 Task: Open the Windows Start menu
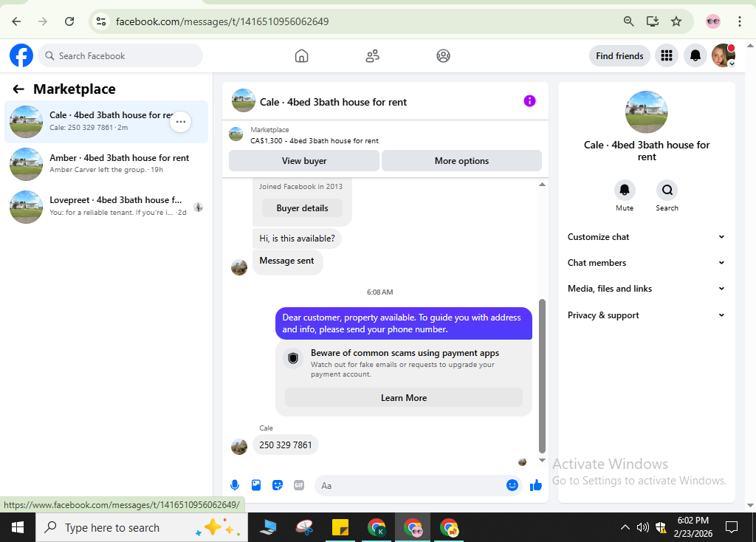tap(18, 527)
